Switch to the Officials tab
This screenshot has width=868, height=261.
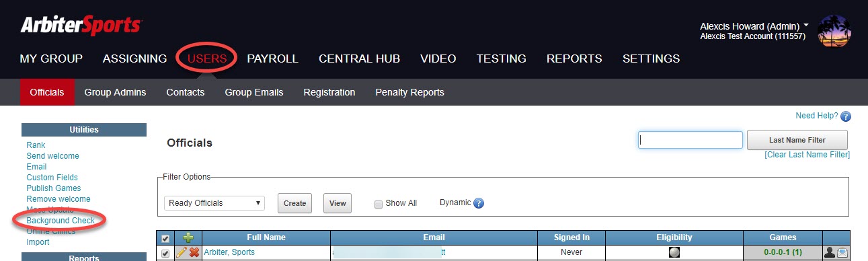coord(47,92)
